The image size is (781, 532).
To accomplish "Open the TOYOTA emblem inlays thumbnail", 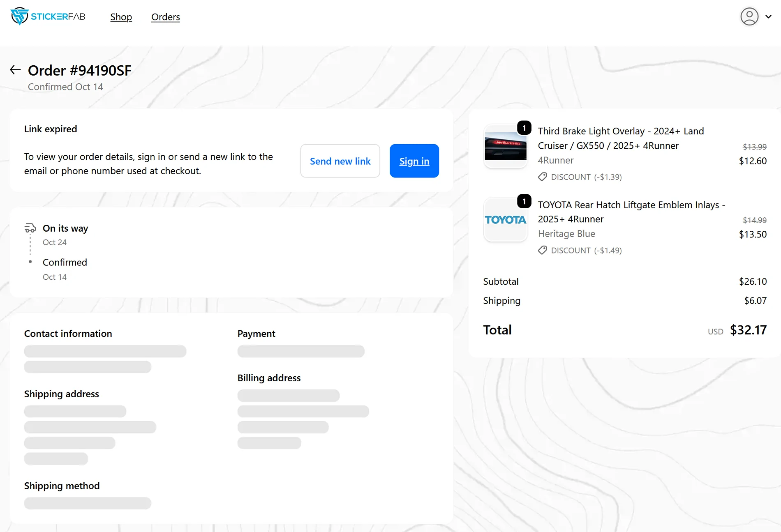I will point(505,220).
